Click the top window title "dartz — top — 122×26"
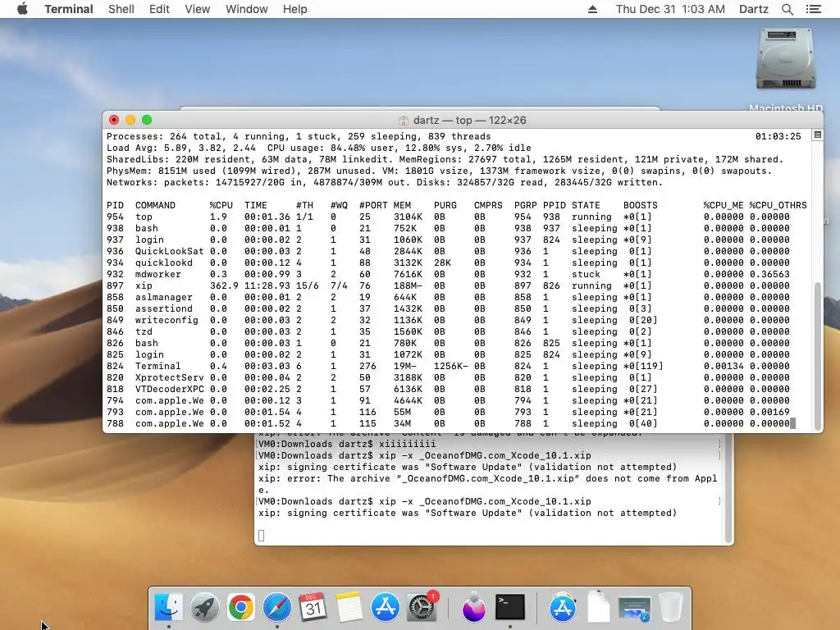The width and height of the screenshot is (840, 630). (x=469, y=121)
